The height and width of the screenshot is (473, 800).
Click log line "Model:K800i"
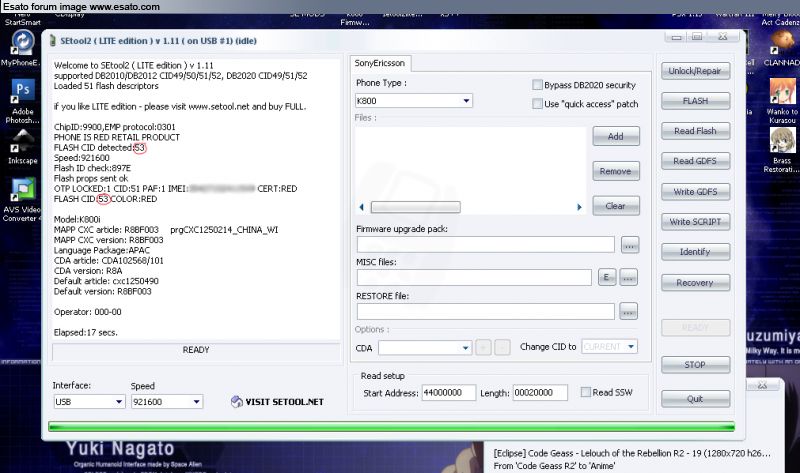(77, 219)
